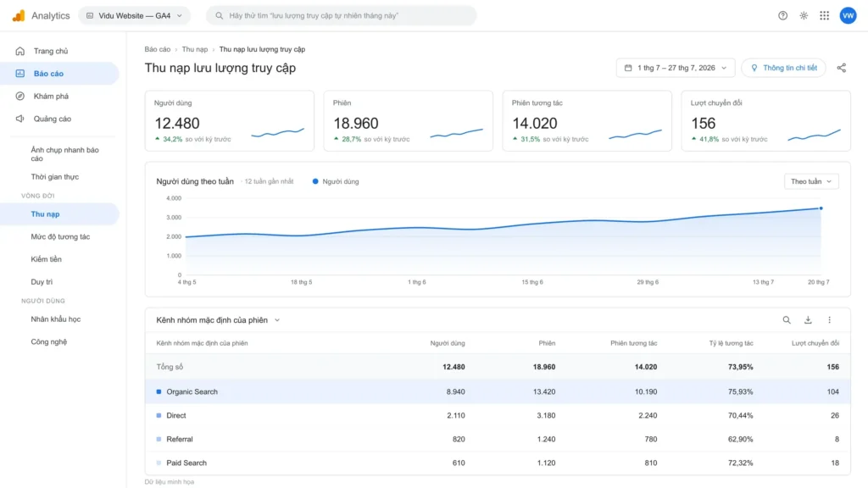
Task: Click the Người dùng legend blue dot
Action: pos(315,181)
